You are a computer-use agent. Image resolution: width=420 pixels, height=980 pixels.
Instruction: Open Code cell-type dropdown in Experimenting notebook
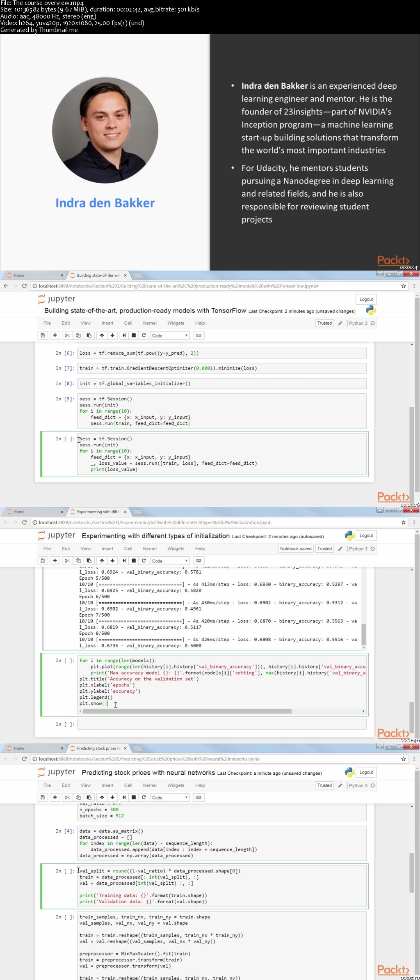(x=170, y=560)
